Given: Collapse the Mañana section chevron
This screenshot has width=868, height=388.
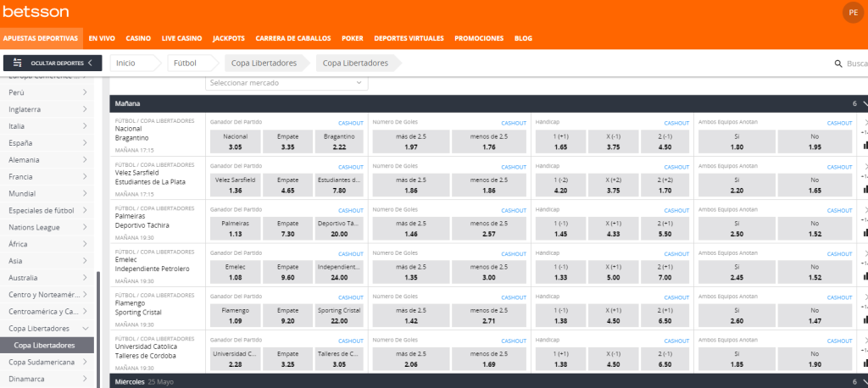Looking at the screenshot, I should (865, 103).
